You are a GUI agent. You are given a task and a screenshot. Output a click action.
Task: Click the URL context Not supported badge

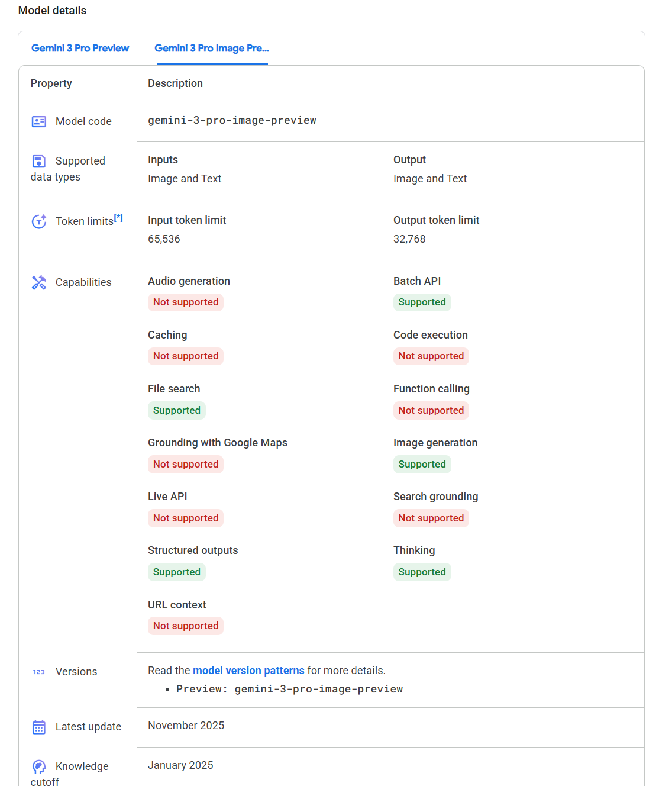[186, 626]
